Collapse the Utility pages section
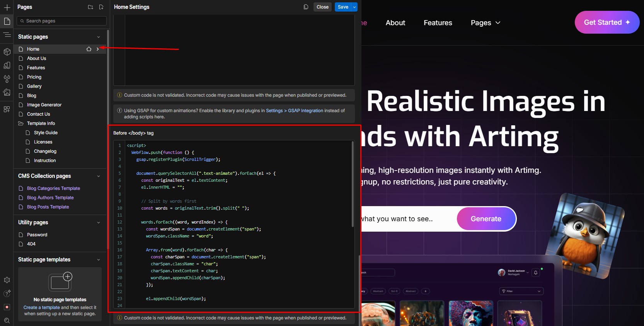The width and height of the screenshot is (644, 326). point(99,223)
